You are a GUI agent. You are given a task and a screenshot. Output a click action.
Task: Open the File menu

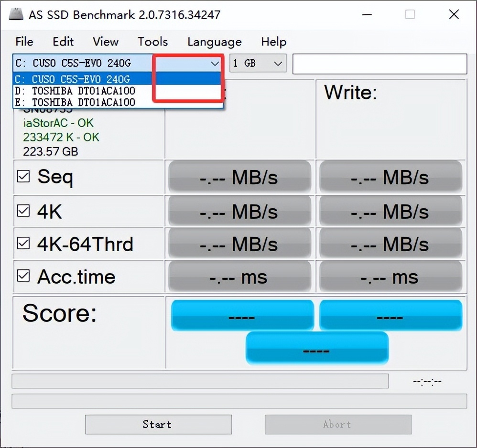coord(24,42)
